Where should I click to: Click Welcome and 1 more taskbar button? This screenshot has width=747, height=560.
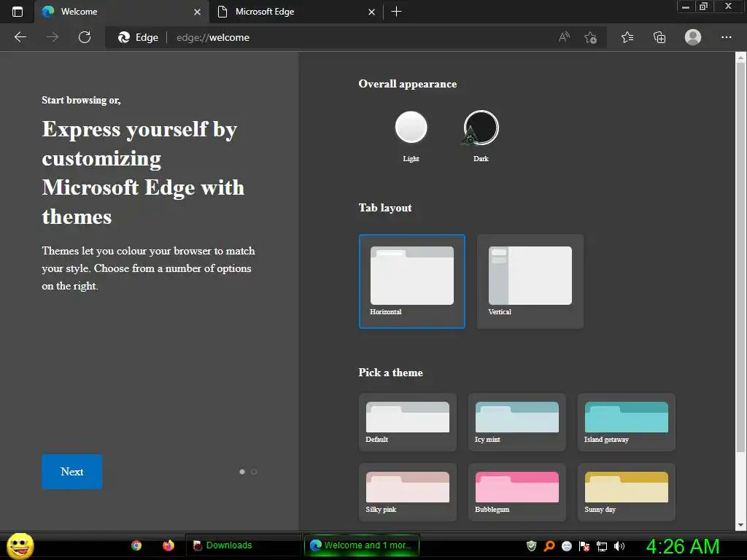[362, 545]
